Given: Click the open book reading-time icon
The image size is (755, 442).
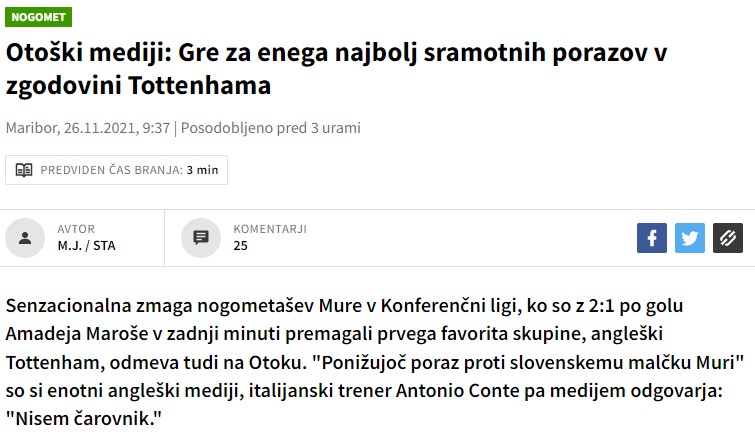Looking at the screenshot, I should [24, 170].
